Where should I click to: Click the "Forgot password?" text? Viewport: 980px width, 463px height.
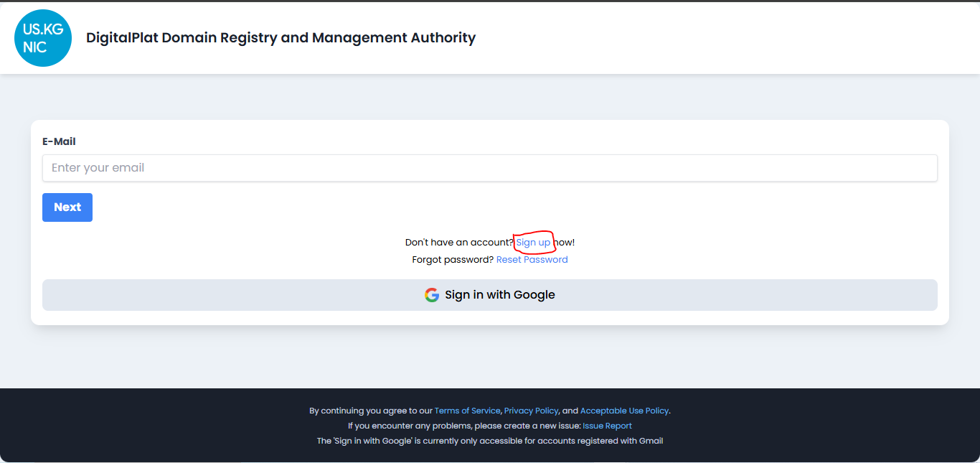tap(453, 260)
